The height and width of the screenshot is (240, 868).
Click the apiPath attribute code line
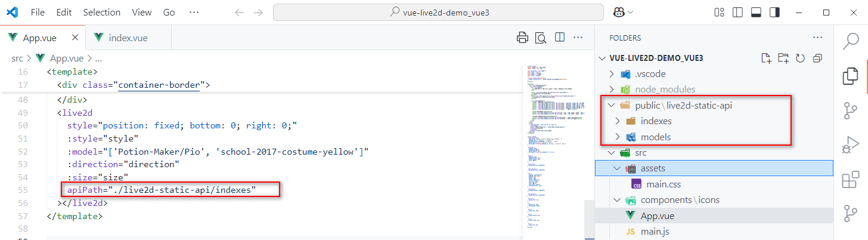point(161,190)
